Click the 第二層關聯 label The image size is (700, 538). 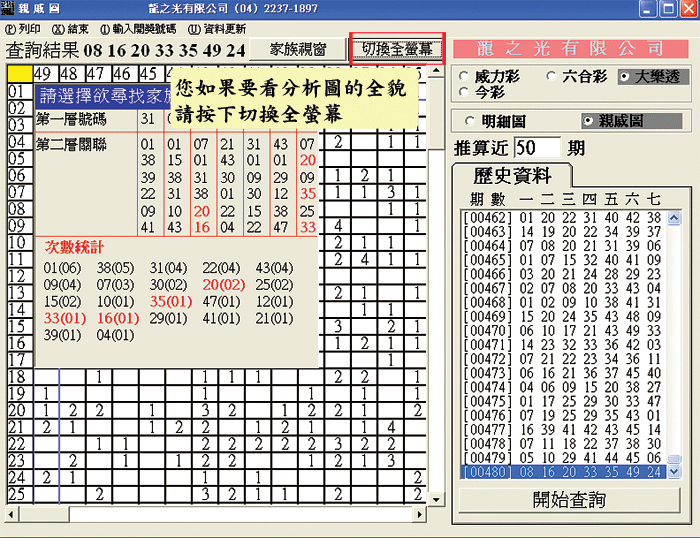tap(71, 145)
